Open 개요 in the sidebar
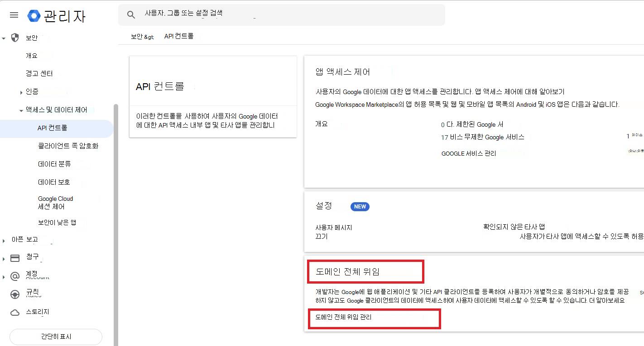The width and height of the screenshot is (644, 346). (x=32, y=56)
